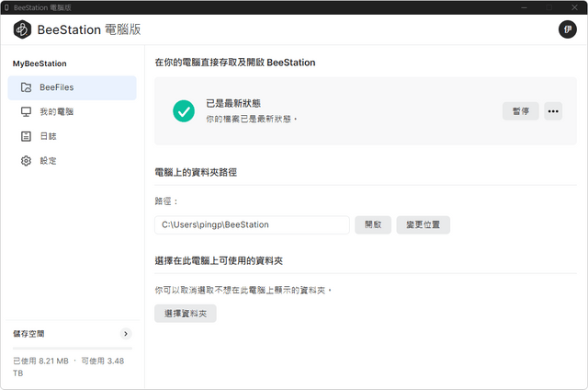Click the 電腦上的資料夾路徑 section heading
Screen dimensions: 588x390
pos(196,172)
